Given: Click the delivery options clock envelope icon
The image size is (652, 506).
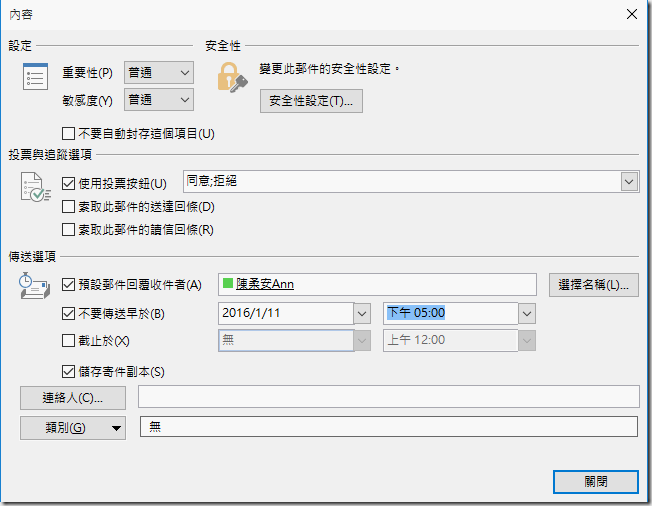Looking at the screenshot, I should (36, 289).
